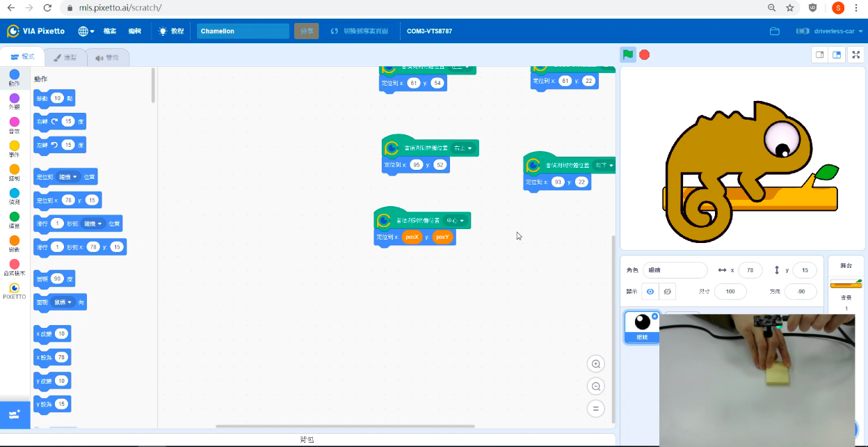Reset workspace zoom

click(x=595, y=409)
